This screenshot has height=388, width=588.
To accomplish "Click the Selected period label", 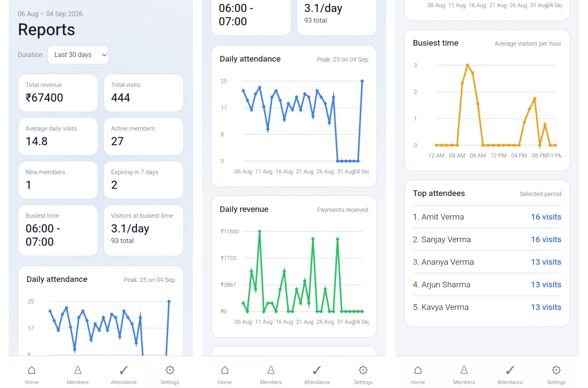I will (540, 194).
